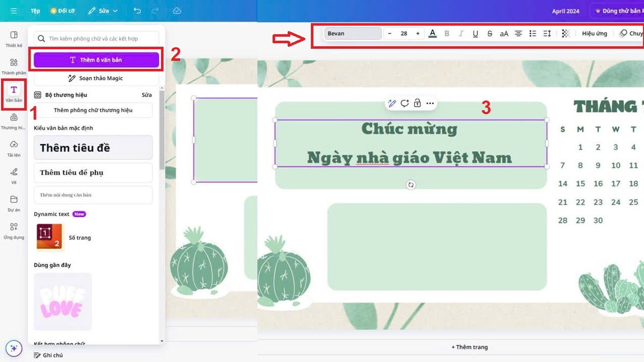Open transparency settings via checkered icon

tap(565, 33)
